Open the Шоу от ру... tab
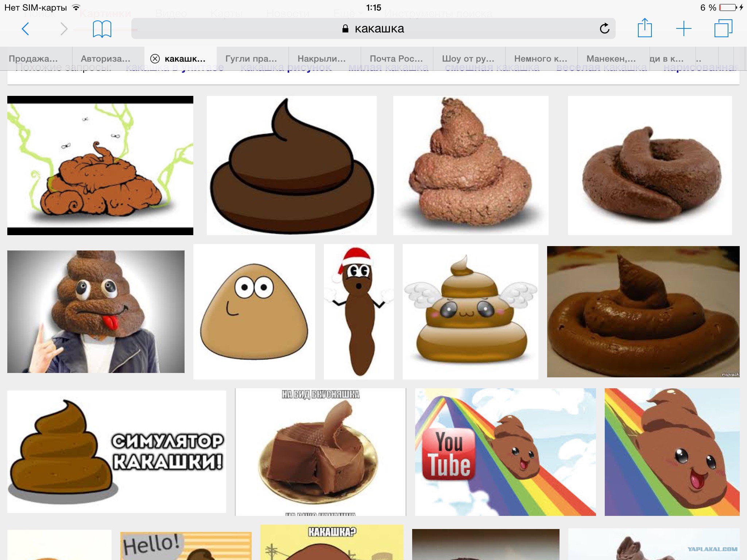 (x=468, y=59)
